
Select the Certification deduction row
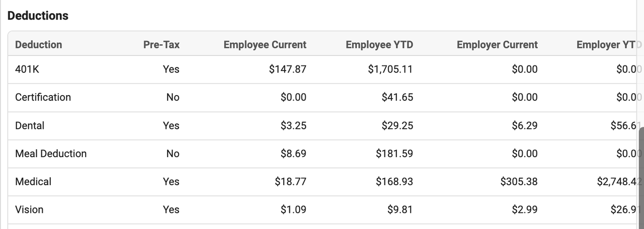coord(326,98)
